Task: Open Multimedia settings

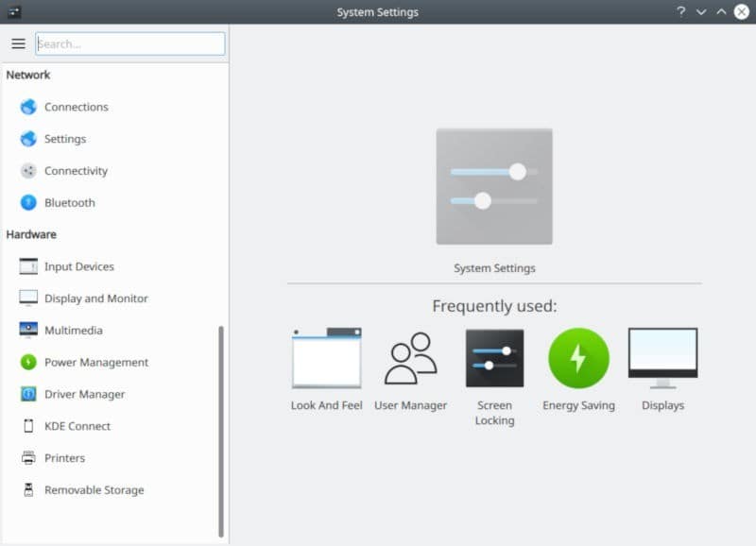Action: coord(72,330)
